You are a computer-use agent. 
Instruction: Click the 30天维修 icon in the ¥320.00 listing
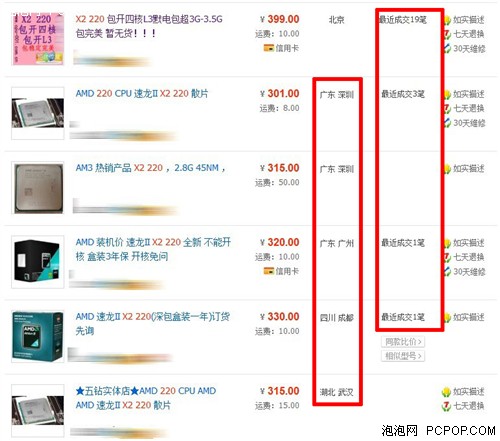pos(447,272)
